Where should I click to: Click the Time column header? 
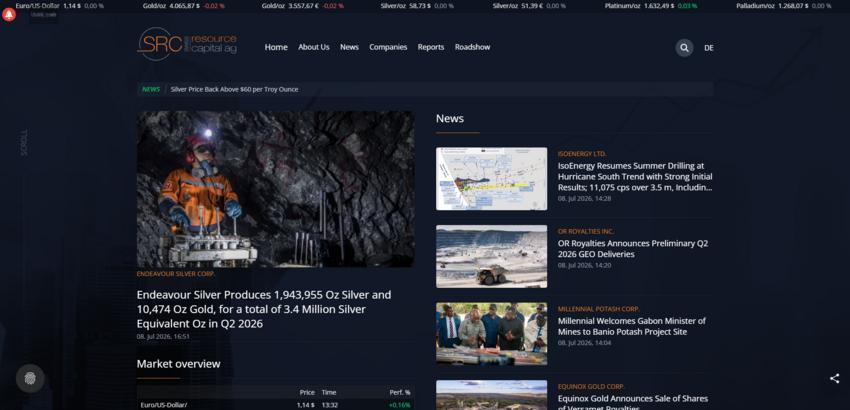[x=329, y=392]
